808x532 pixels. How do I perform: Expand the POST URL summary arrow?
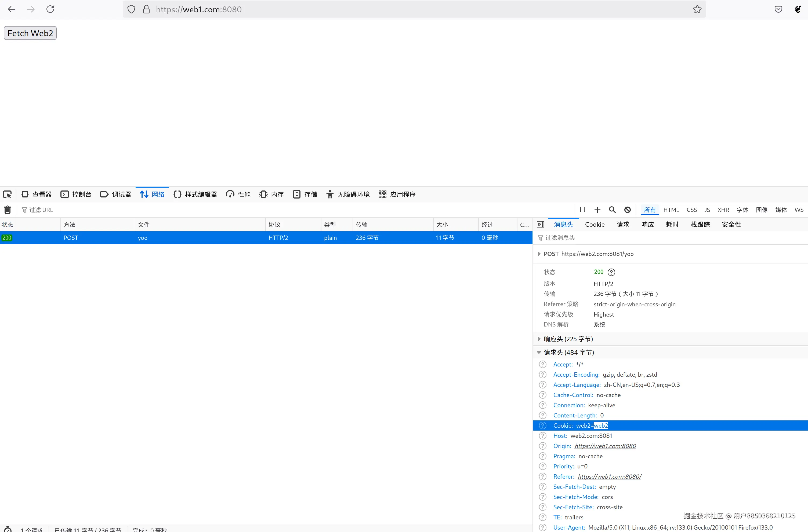click(539, 254)
